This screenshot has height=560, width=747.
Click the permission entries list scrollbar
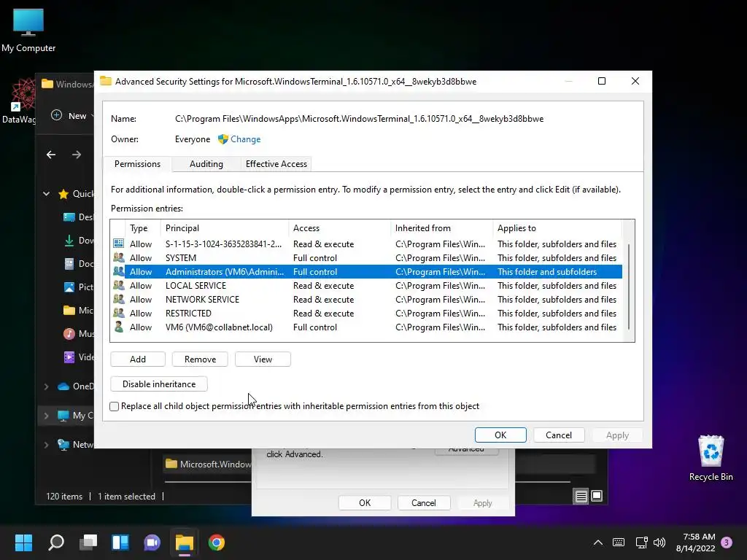point(629,286)
